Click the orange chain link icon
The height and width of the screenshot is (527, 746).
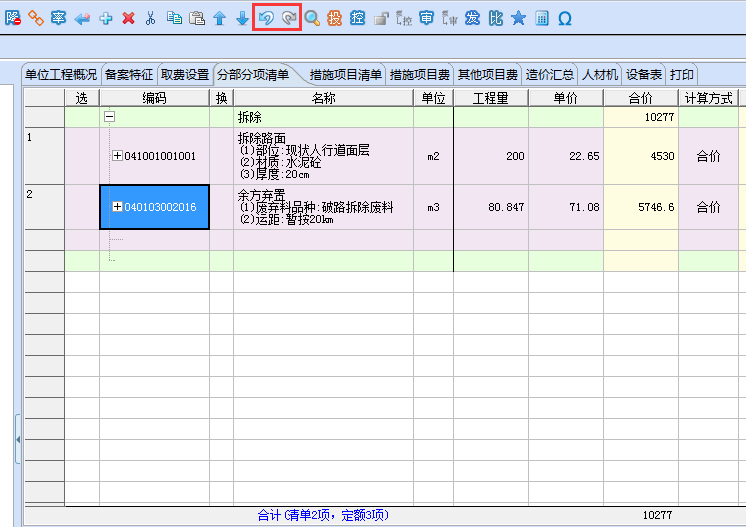tap(36, 18)
